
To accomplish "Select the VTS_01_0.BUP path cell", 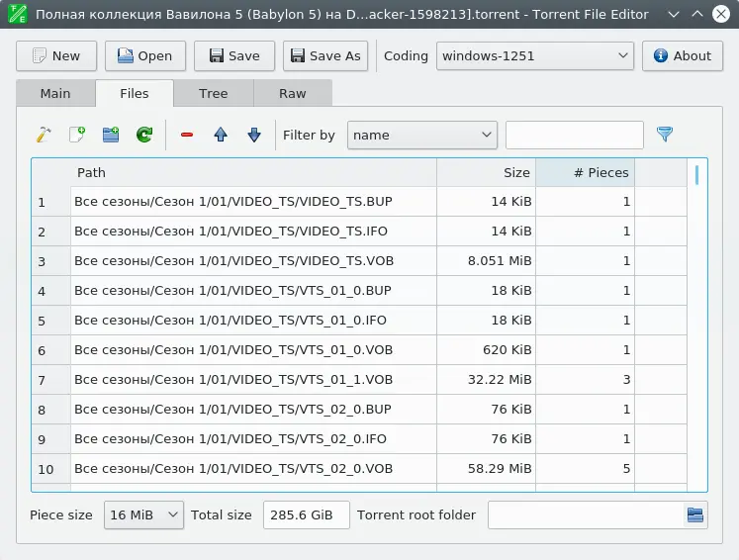I will pos(253,291).
